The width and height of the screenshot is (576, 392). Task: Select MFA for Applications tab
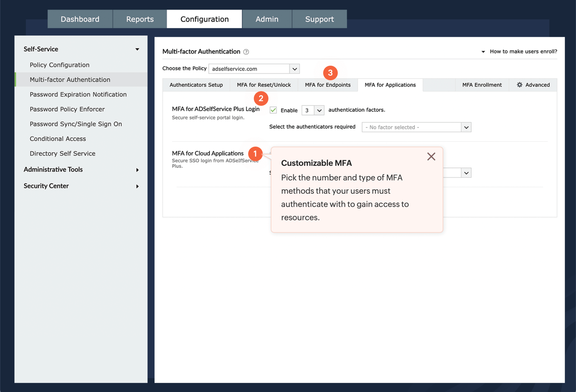coord(390,85)
